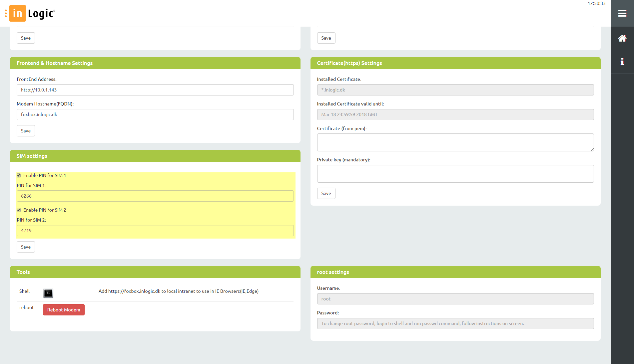Click the top-right Save button

tap(326, 38)
